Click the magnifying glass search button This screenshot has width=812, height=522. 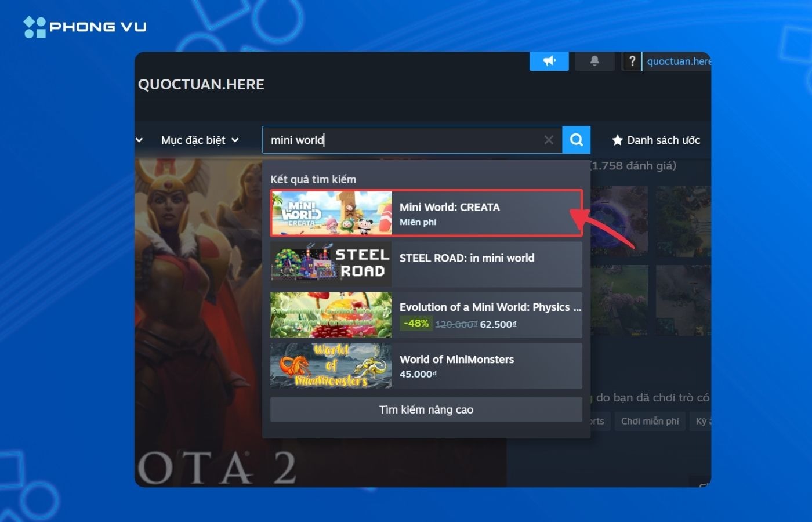(577, 140)
